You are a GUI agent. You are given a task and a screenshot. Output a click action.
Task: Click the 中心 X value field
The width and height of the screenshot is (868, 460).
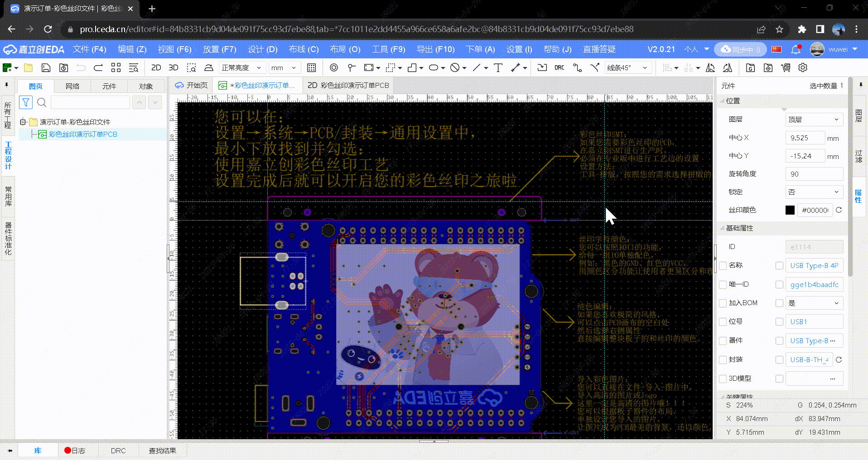pyautogui.click(x=805, y=138)
